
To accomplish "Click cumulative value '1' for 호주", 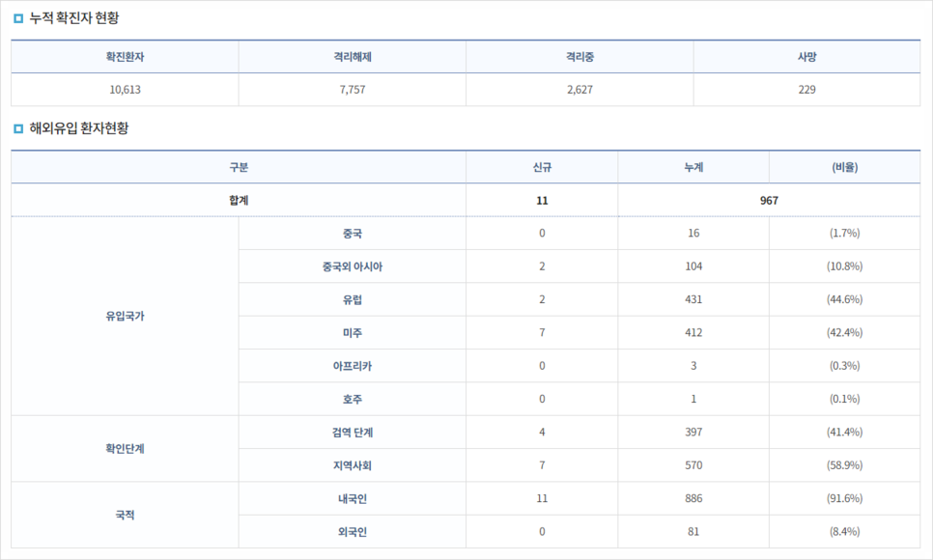I will point(693,400).
